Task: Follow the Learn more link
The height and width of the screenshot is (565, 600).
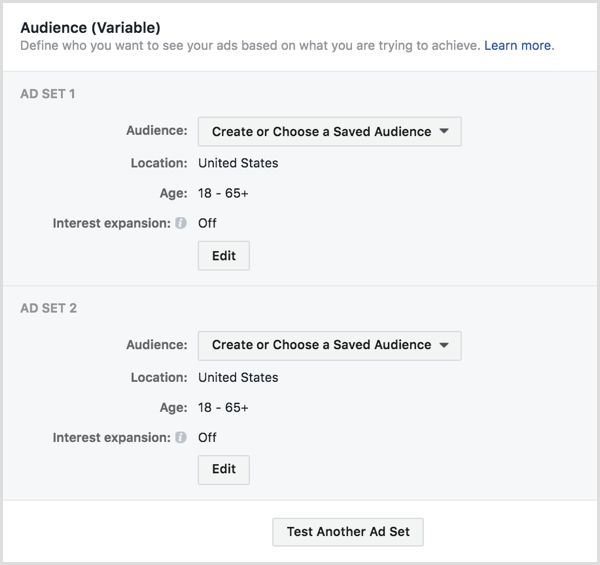Action: (x=518, y=46)
